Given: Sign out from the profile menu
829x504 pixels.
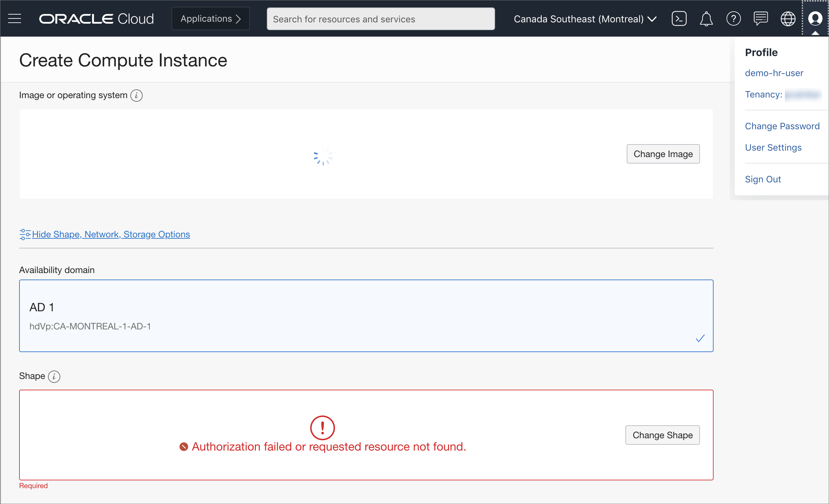Looking at the screenshot, I should (763, 179).
